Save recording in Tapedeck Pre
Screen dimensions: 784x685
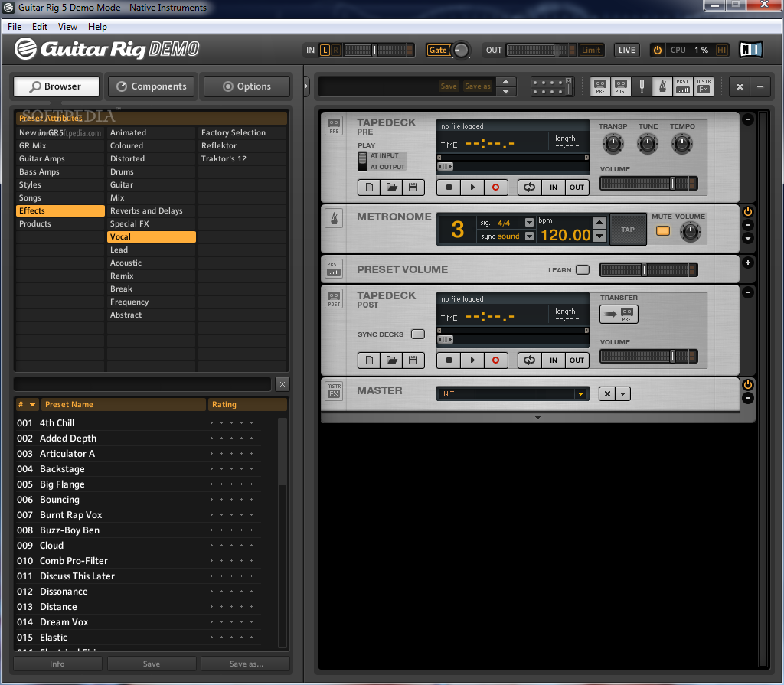pyautogui.click(x=413, y=187)
